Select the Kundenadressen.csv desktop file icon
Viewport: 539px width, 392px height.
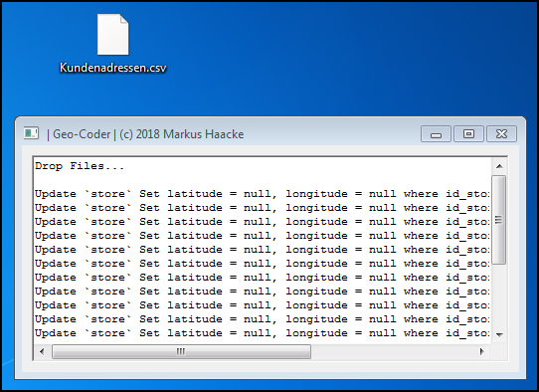click(x=112, y=35)
